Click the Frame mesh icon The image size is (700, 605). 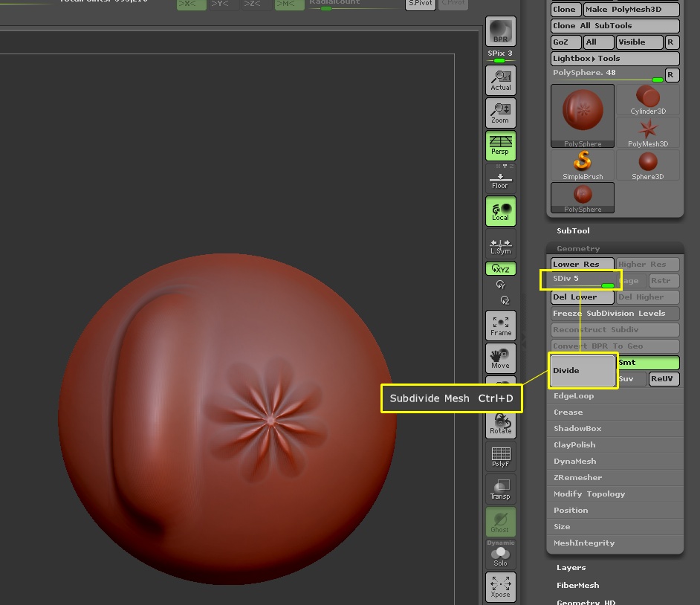tap(500, 326)
